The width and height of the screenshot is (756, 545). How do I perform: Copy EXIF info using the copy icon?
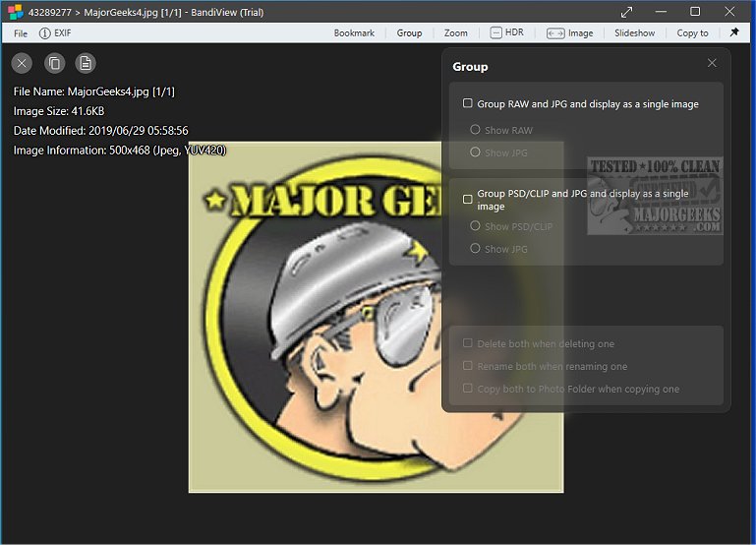click(x=54, y=63)
